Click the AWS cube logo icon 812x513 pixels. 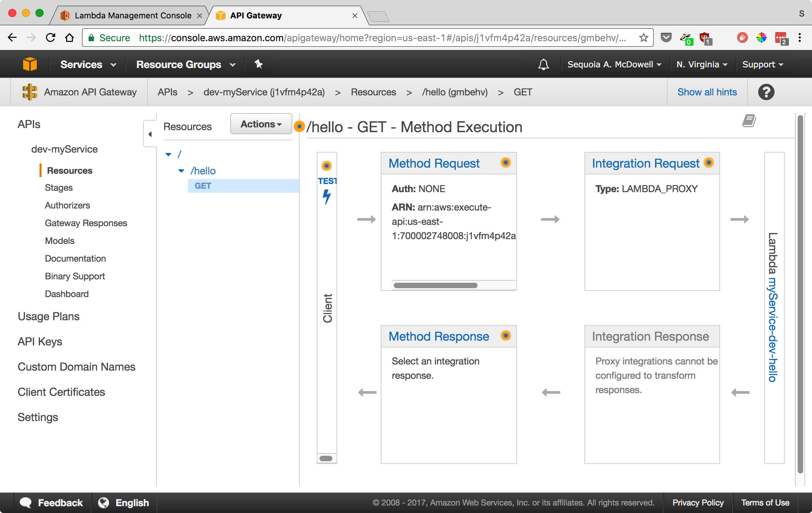pyautogui.click(x=30, y=64)
